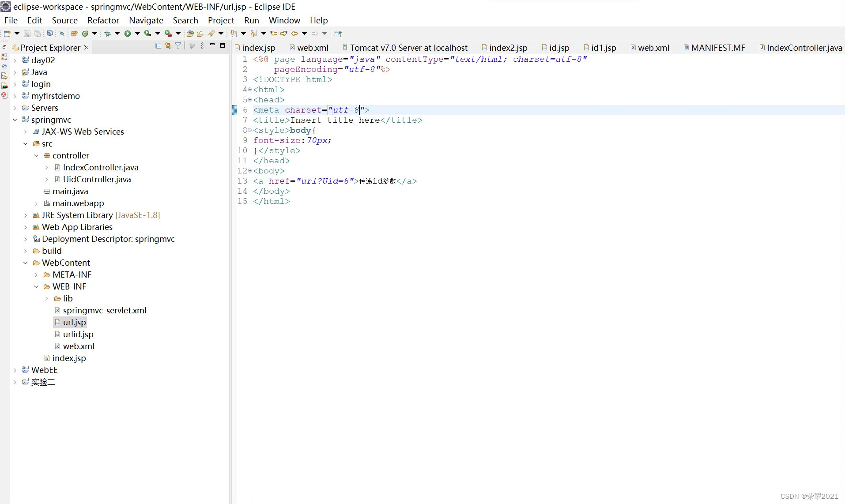Open the Navigate menu
Viewport: 845px width, 504px height.
[146, 20]
